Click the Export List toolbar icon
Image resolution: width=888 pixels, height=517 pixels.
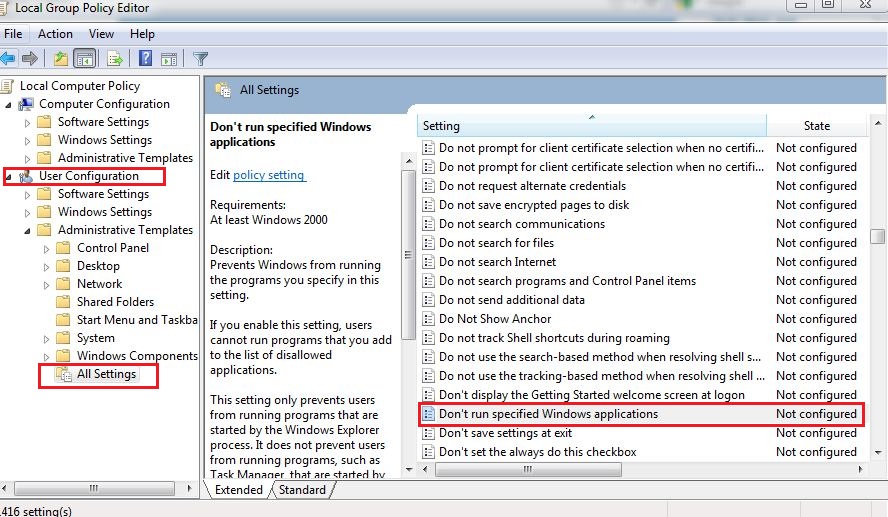click(x=115, y=58)
